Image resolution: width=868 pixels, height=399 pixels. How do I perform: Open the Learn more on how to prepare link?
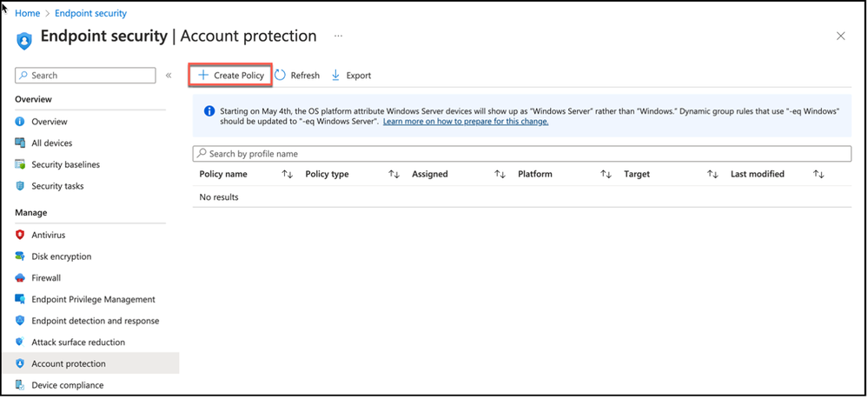click(x=466, y=122)
